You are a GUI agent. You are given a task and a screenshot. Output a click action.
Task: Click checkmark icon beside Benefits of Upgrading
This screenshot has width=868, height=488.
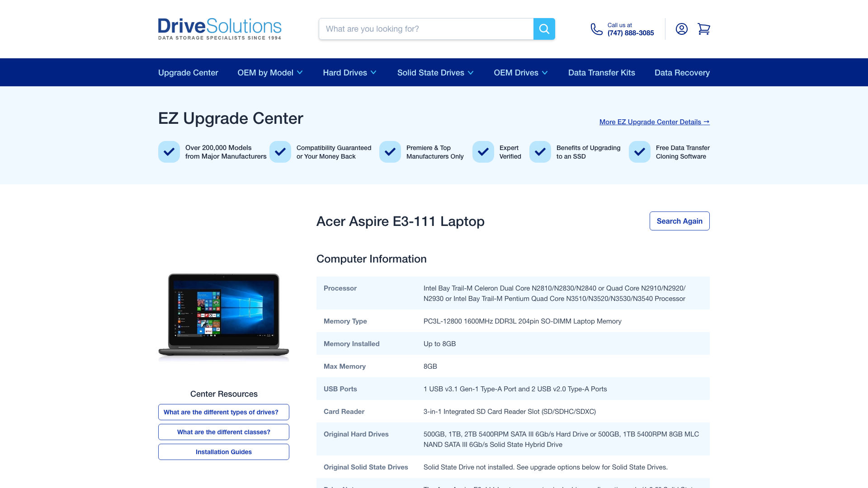click(x=540, y=152)
